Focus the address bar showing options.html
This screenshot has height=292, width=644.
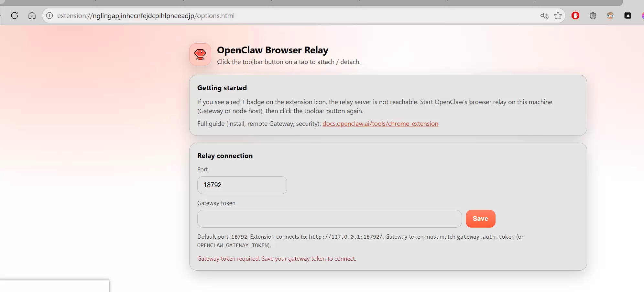pyautogui.click(x=291, y=16)
